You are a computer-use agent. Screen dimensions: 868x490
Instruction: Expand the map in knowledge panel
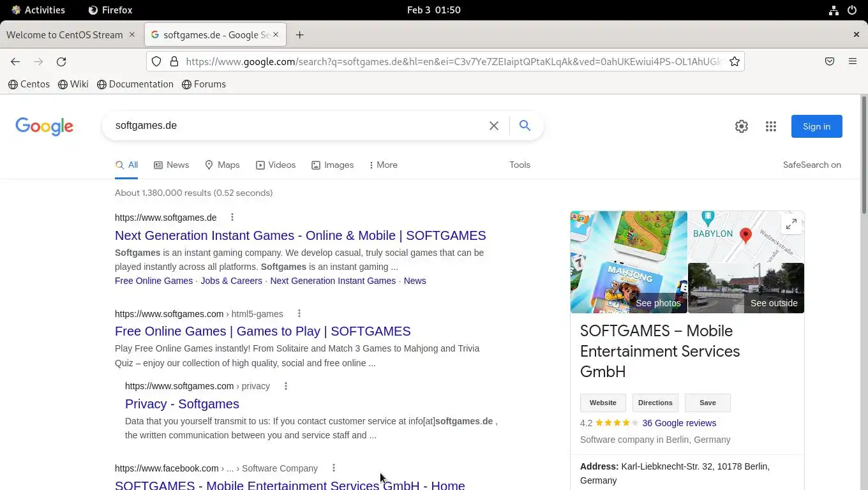point(791,224)
